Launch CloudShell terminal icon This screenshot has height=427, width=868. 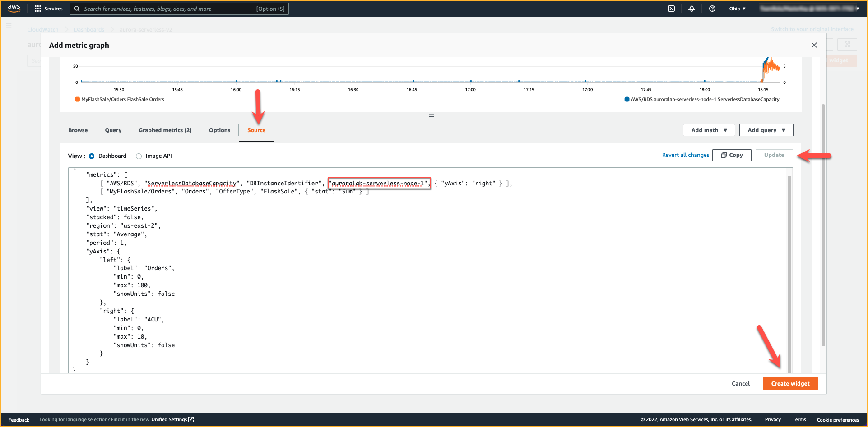pos(671,9)
